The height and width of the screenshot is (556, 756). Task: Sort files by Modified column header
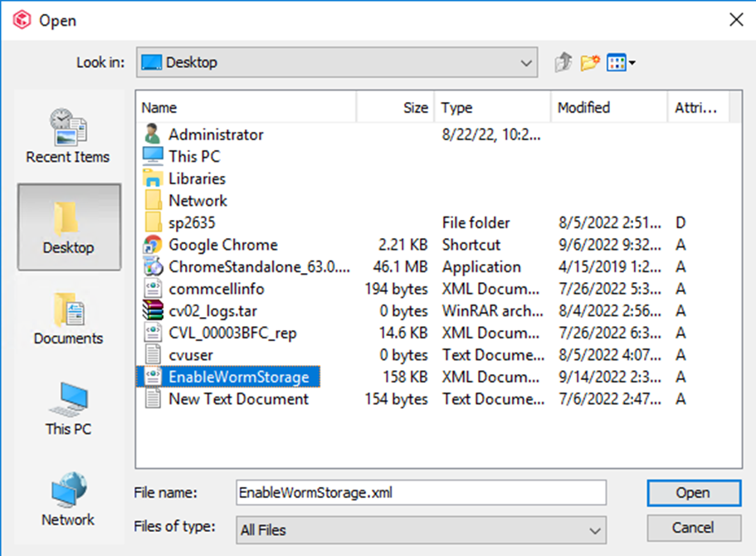[607, 108]
